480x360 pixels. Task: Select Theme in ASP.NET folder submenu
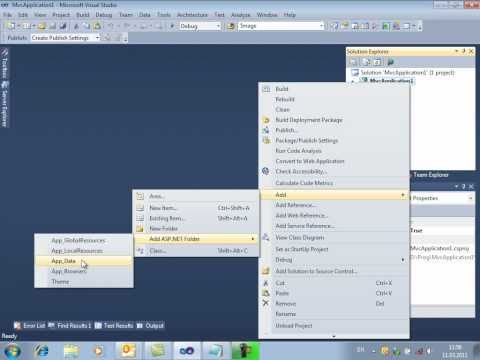[84, 282]
